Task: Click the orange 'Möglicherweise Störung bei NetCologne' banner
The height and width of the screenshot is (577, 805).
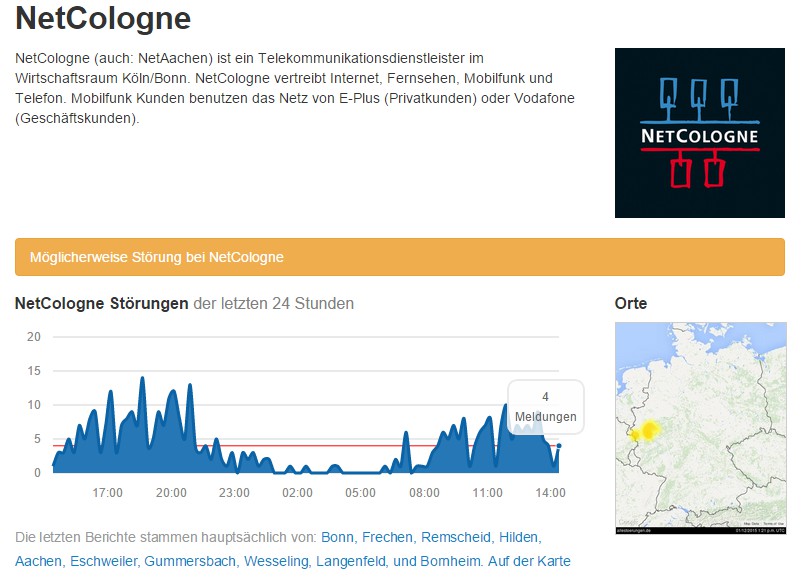Action: pyautogui.click(x=399, y=257)
